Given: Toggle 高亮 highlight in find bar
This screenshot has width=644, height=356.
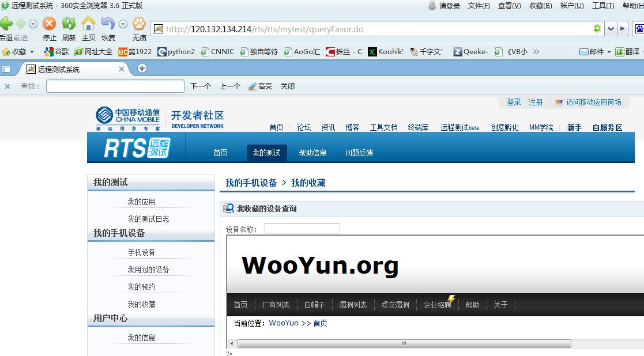Looking at the screenshot, I should (261, 86).
